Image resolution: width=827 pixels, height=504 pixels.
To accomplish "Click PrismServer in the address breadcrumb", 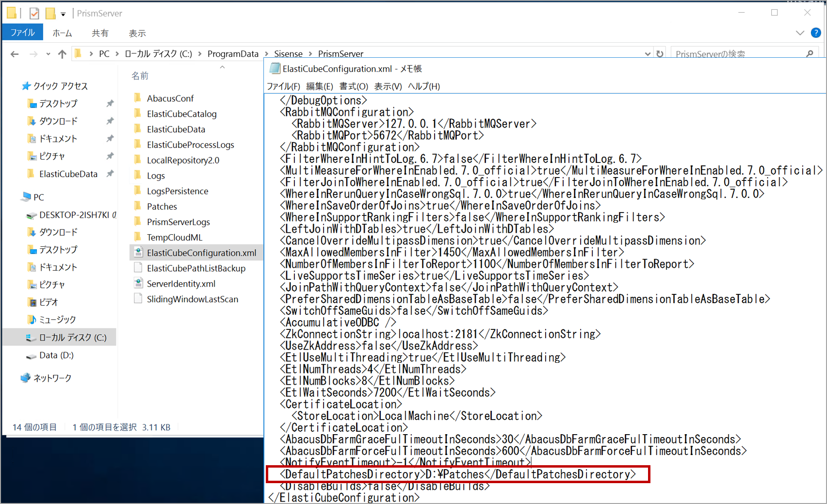I will point(341,54).
